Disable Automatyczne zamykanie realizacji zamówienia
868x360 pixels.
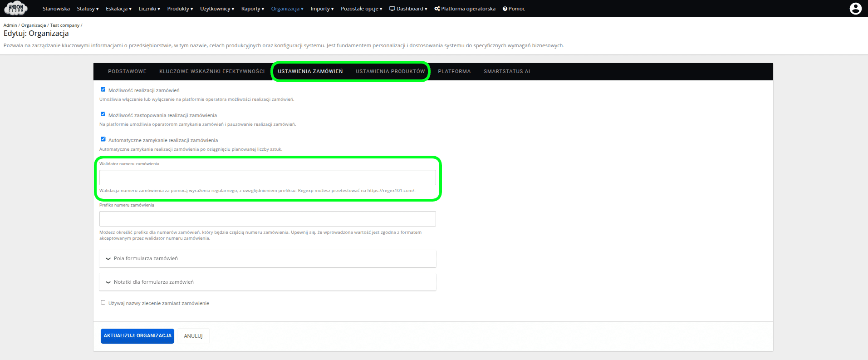click(103, 139)
